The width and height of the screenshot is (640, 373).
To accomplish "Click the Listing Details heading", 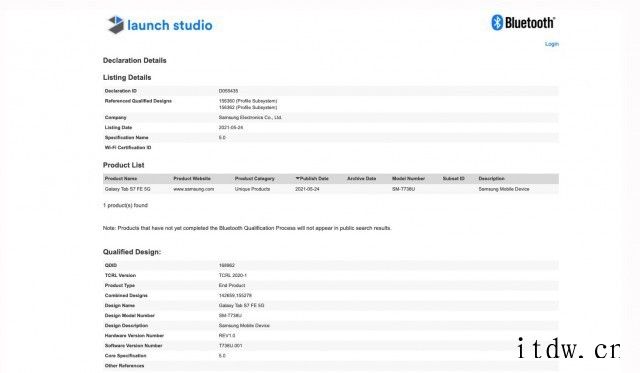I will coord(127,78).
